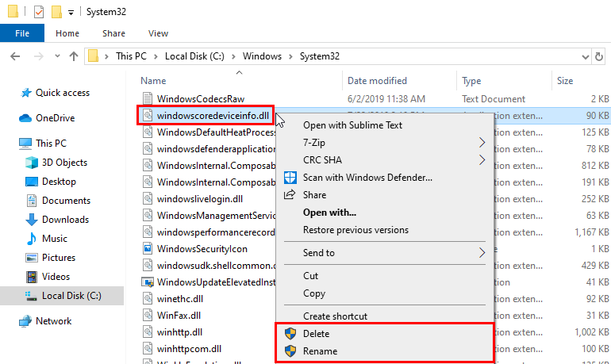Open the File tab
This screenshot has width=611, height=364.
tap(22, 33)
